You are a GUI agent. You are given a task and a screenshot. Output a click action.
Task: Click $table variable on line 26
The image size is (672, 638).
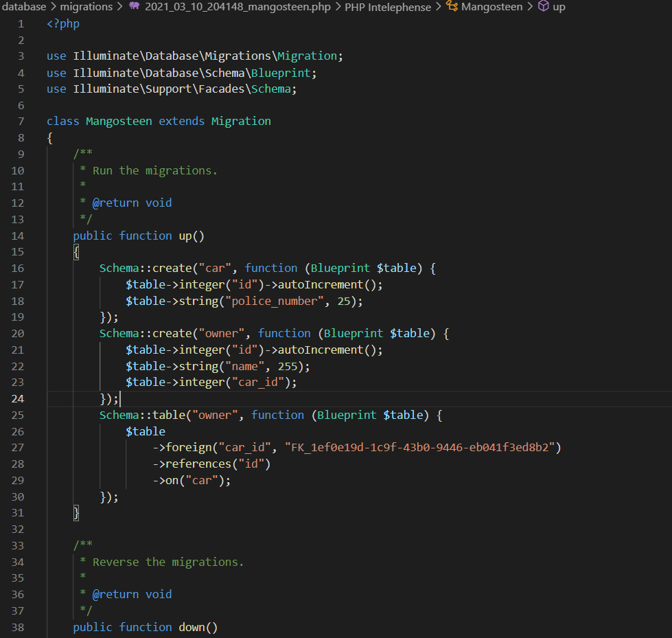[x=146, y=432]
